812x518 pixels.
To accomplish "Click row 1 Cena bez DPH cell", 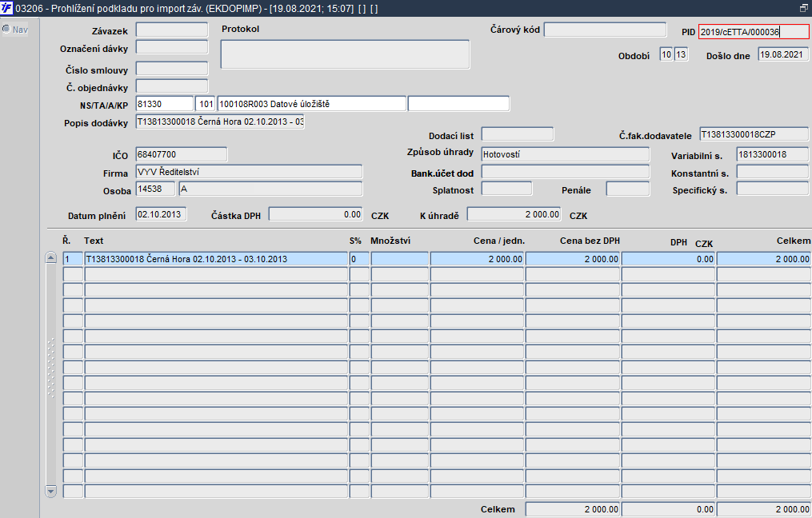I will tap(573, 259).
